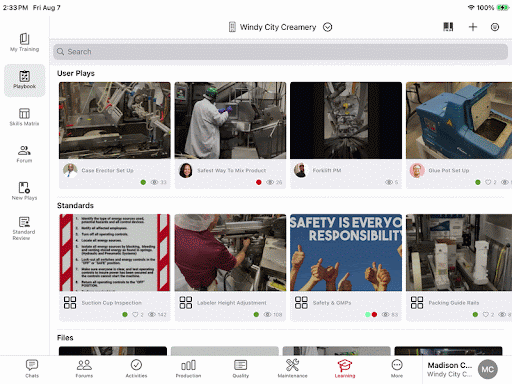Switch to the Quality tab

click(241, 369)
